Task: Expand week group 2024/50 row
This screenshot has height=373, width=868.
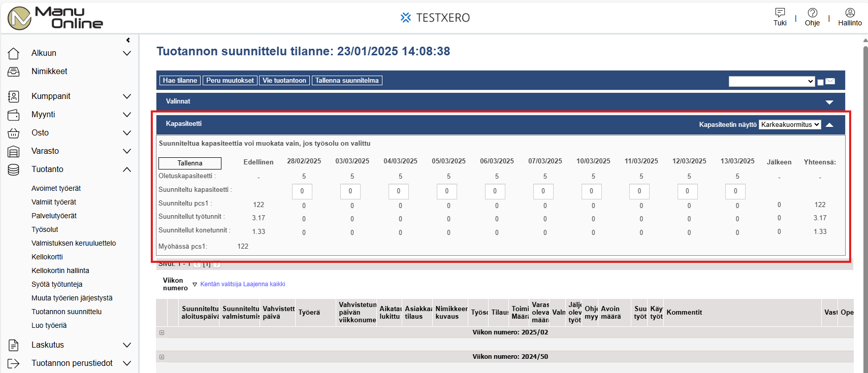Action: [162, 357]
